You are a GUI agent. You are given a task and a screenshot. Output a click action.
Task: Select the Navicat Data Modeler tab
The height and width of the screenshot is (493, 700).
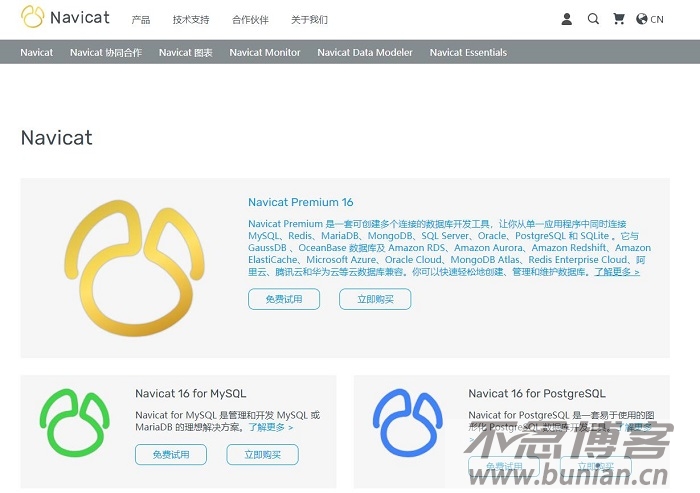[x=365, y=52]
